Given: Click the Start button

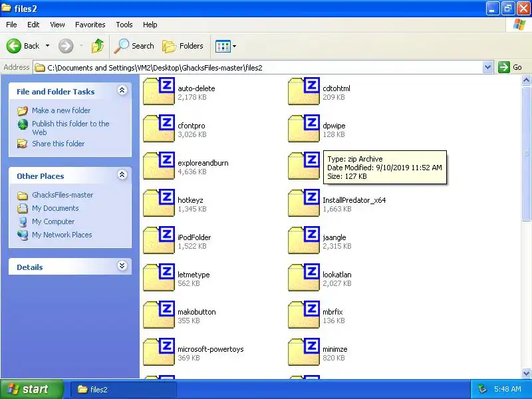Looking at the screenshot, I should click(x=32, y=389).
